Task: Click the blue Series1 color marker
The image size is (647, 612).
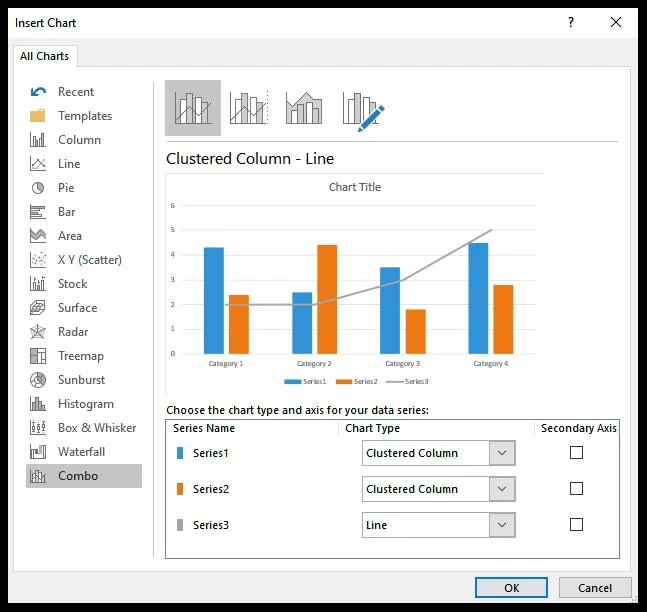Action: (x=180, y=453)
